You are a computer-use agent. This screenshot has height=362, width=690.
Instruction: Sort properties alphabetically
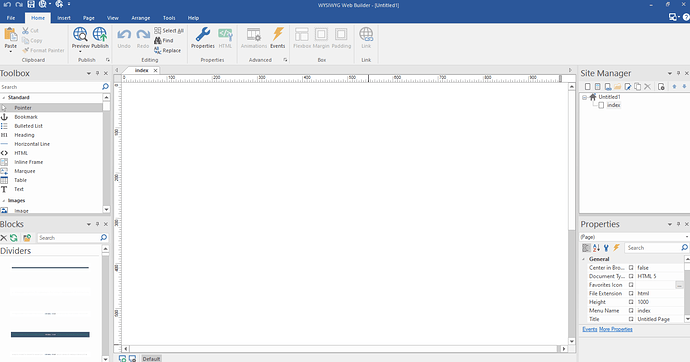pyautogui.click(x=596, y=248)
